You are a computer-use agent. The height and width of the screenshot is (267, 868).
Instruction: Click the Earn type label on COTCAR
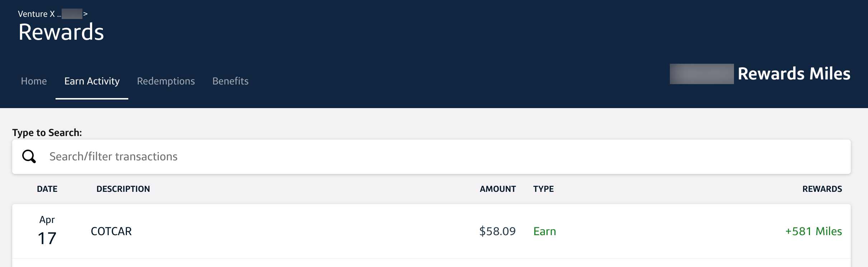click(x=545, y=231)
